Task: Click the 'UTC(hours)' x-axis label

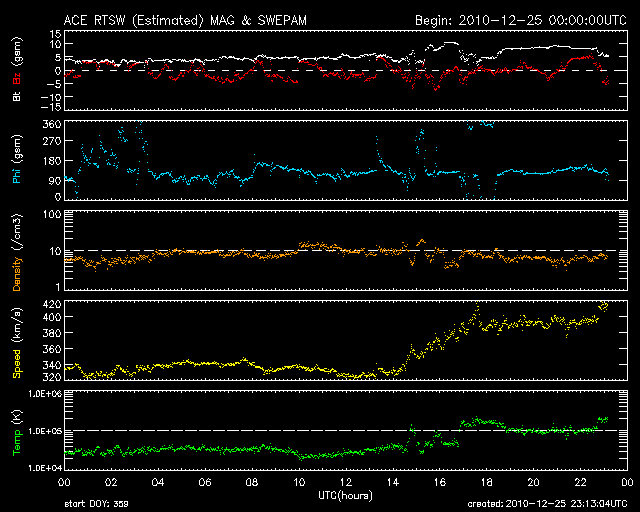Action: coord(345,496)
